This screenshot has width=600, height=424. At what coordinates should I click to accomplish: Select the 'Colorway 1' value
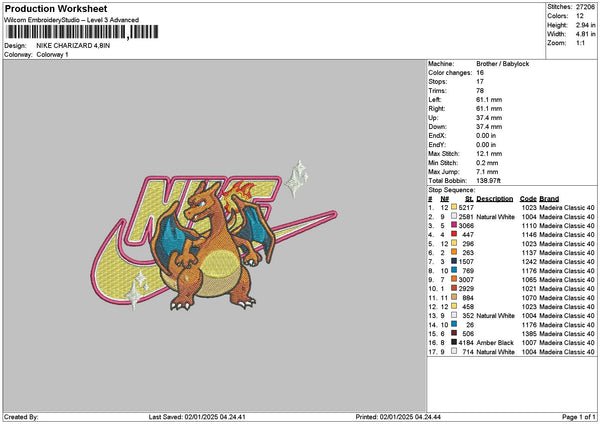(52, 55)
